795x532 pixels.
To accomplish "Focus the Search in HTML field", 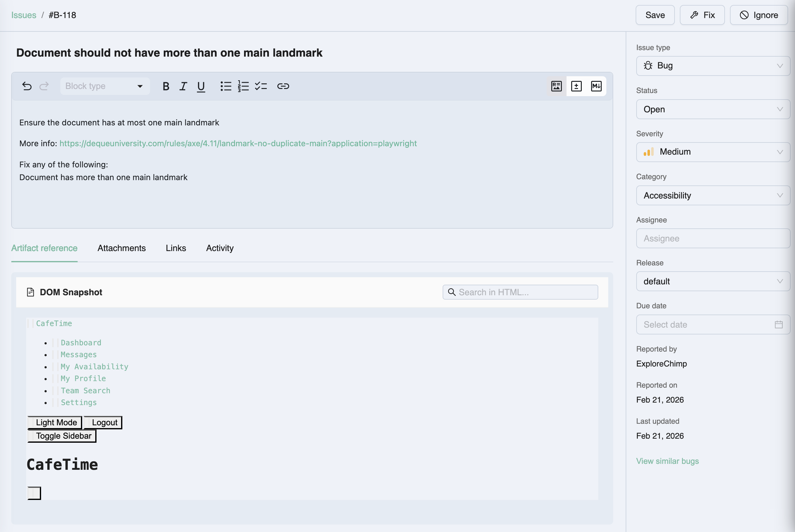I will [520, 292].
